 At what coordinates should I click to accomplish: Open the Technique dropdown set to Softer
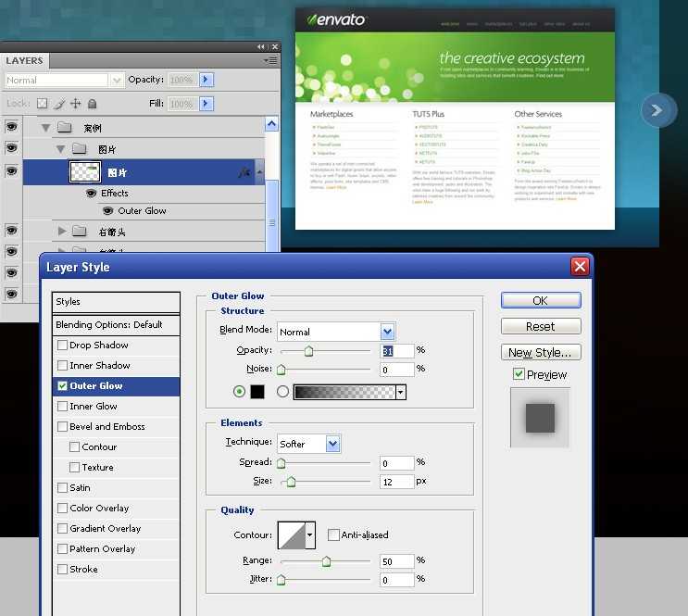[332, 444]
